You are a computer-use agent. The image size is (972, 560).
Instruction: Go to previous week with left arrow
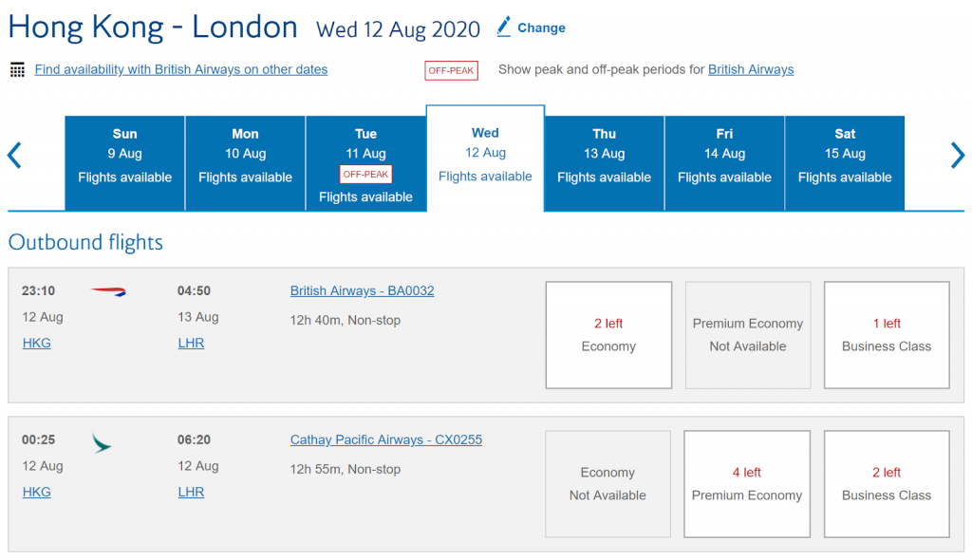coord(14,156)
